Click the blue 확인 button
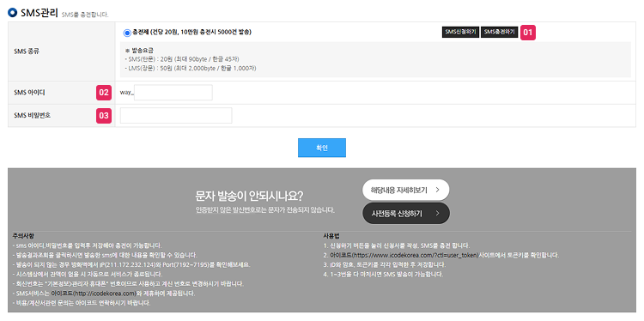The image size is (644, 321). [x=322, y=148]
